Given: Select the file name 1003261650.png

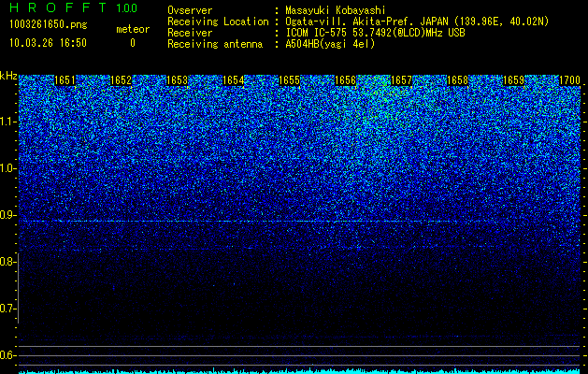Looking at the screenshot, I should [49, 24].
